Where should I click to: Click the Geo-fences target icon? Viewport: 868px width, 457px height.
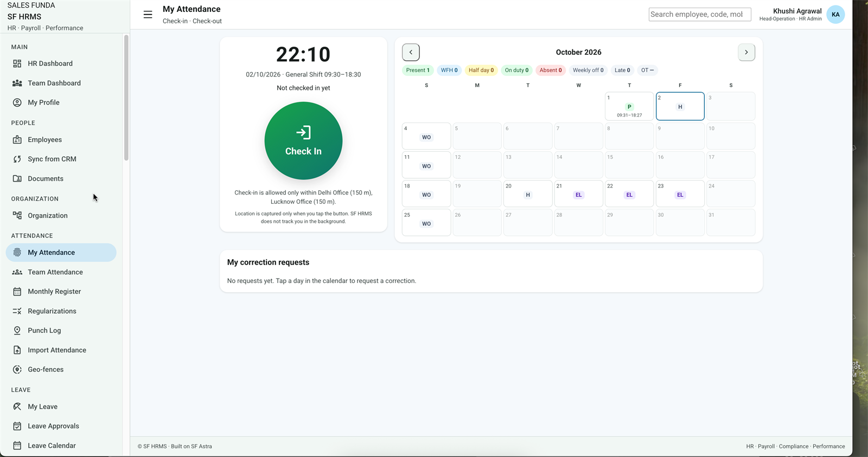(x=17, y=370)
